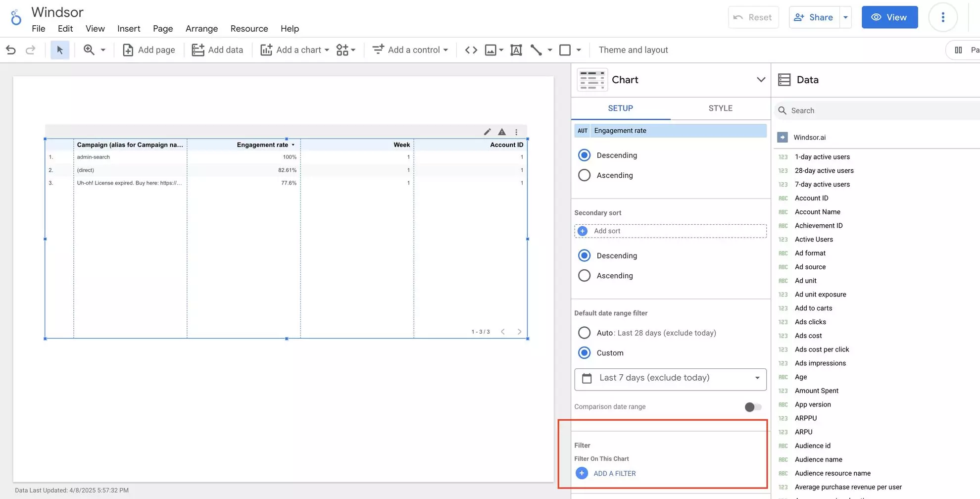Click the Ads clicks field
Viewport: 980px width, 499px height.
pos(810,322)
